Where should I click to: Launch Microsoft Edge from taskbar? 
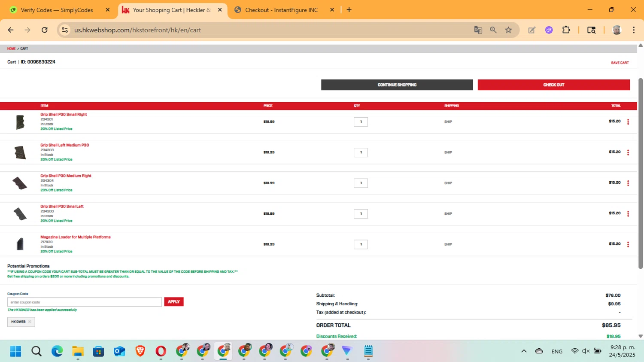[57, 351]
